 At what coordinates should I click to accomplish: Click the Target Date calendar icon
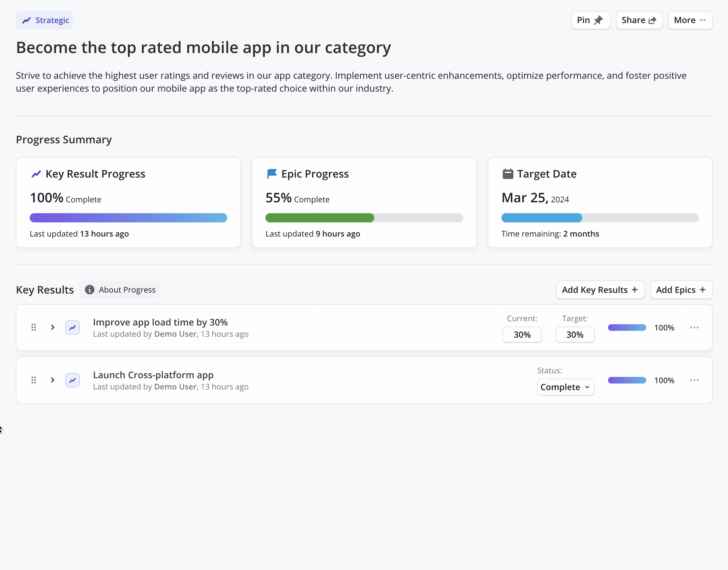508,174
